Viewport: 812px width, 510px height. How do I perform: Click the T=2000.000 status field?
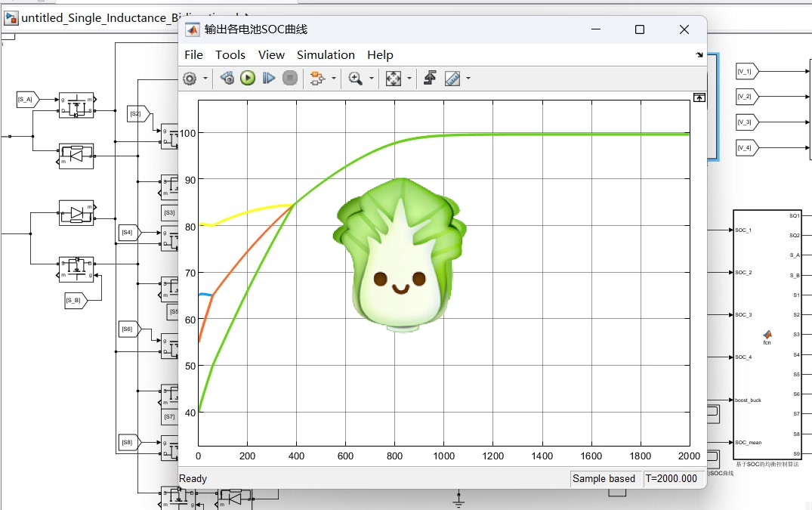[x=672, y=478]
